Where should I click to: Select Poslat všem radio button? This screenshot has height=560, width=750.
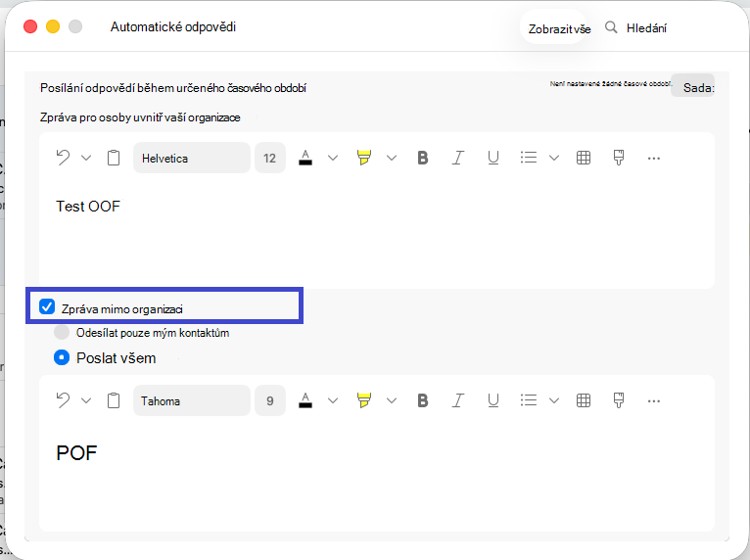click(x=62, y=357)
